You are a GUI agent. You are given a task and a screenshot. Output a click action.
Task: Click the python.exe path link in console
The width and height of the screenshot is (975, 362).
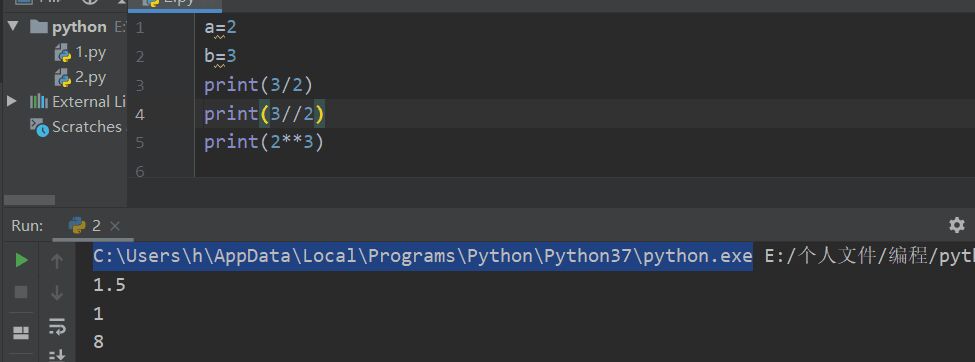click(423, 256)
